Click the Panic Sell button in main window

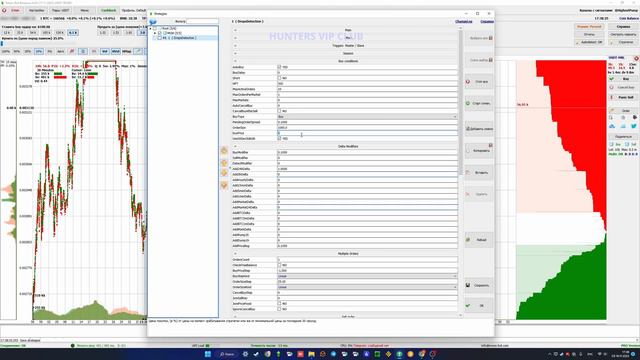[622, 98]
